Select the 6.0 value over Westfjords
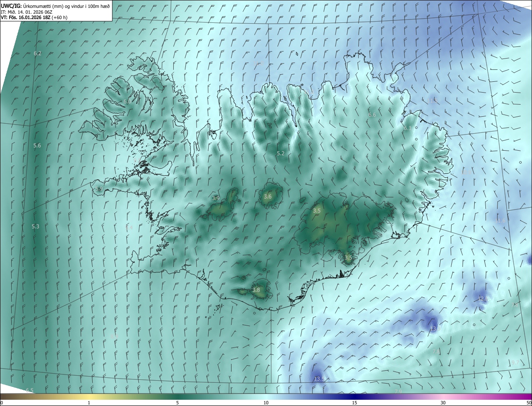This screenshot has height=406, width=532. pos(127,101)
